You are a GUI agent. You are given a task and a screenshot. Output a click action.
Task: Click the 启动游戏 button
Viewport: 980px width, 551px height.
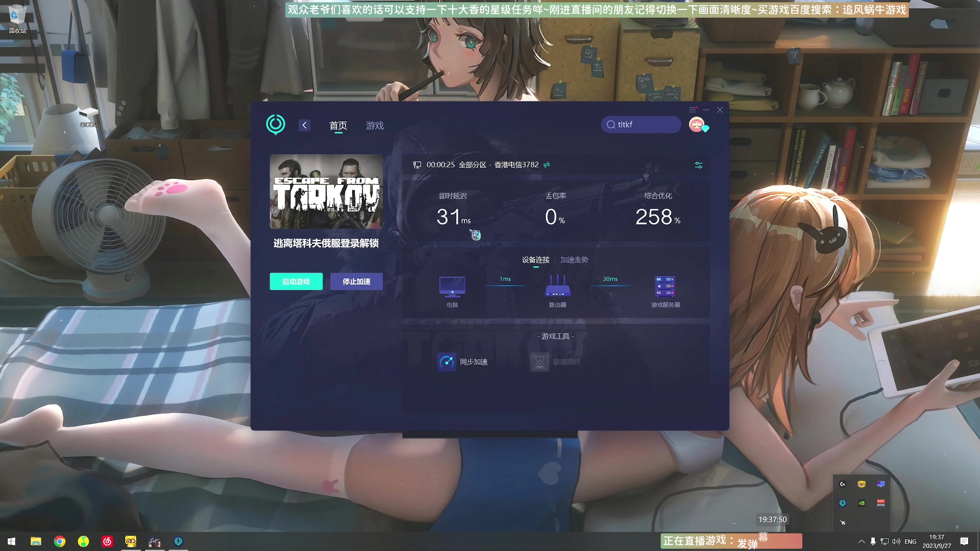pos(296,282)
